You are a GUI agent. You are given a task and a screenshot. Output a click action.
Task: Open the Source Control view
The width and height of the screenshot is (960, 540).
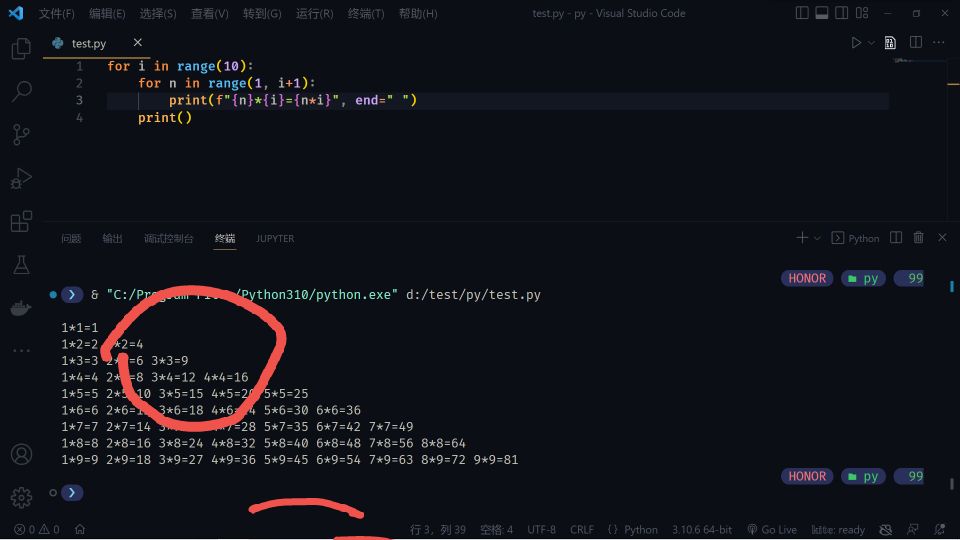tap(21, 135)
